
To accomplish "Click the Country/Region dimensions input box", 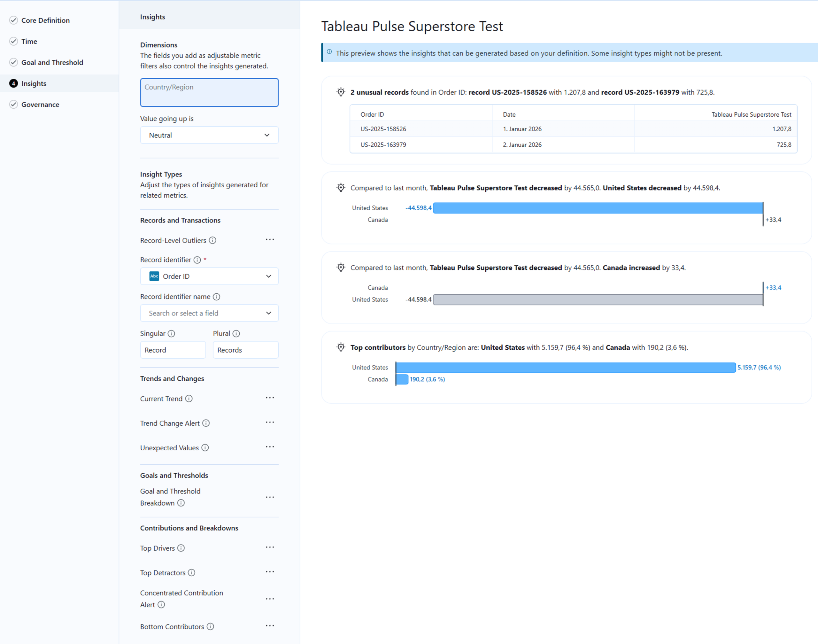I will (209, 92).
